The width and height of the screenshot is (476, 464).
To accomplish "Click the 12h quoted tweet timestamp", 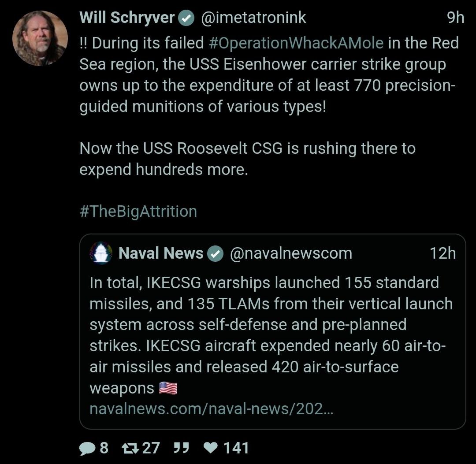I will click(443, 253).
